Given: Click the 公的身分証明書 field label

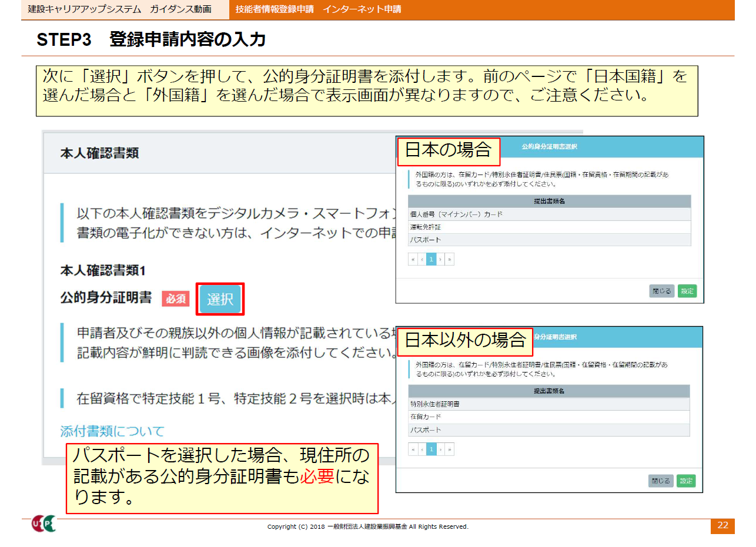Looking at the screenshot, I should tap(106, 298).
